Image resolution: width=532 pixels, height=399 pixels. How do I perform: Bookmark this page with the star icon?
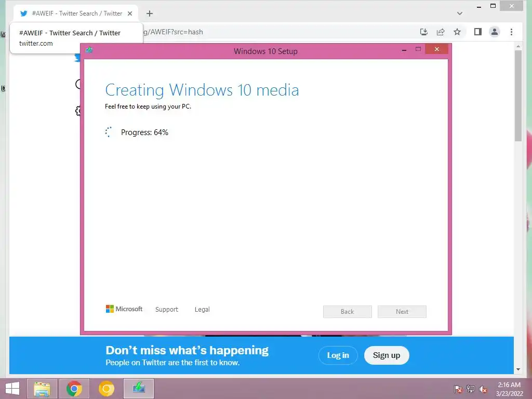point(457,32)
